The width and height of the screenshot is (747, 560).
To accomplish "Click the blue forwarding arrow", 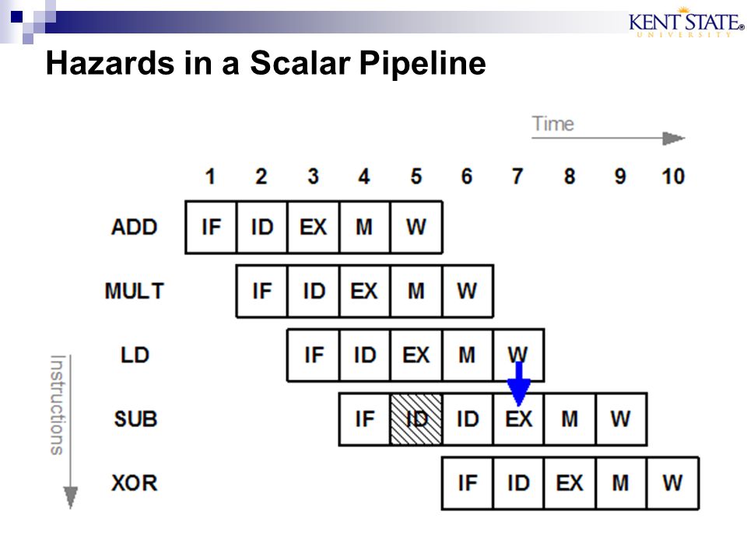I will click(x=519, y=383).
